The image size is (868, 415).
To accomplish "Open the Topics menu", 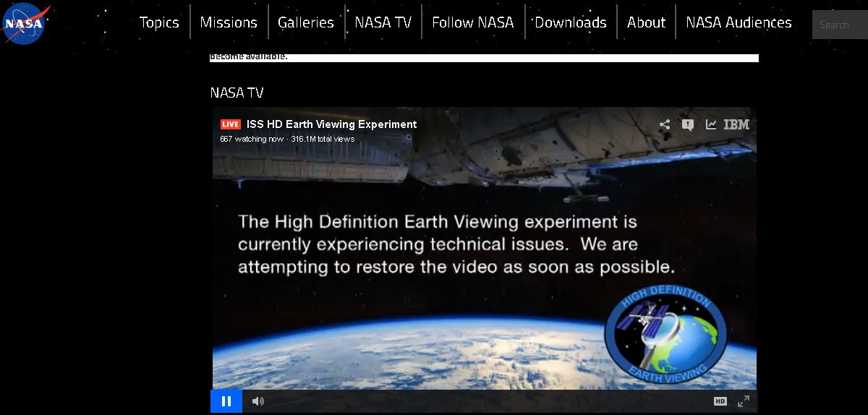I will click(159, 22).
